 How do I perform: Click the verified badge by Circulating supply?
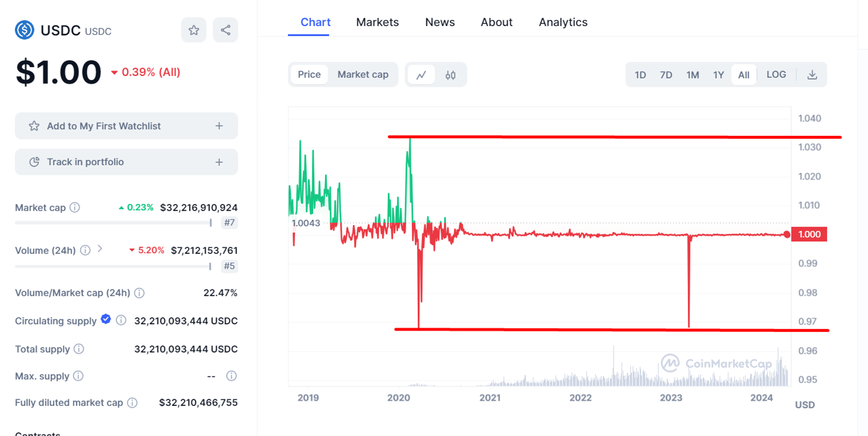[106, 319]
